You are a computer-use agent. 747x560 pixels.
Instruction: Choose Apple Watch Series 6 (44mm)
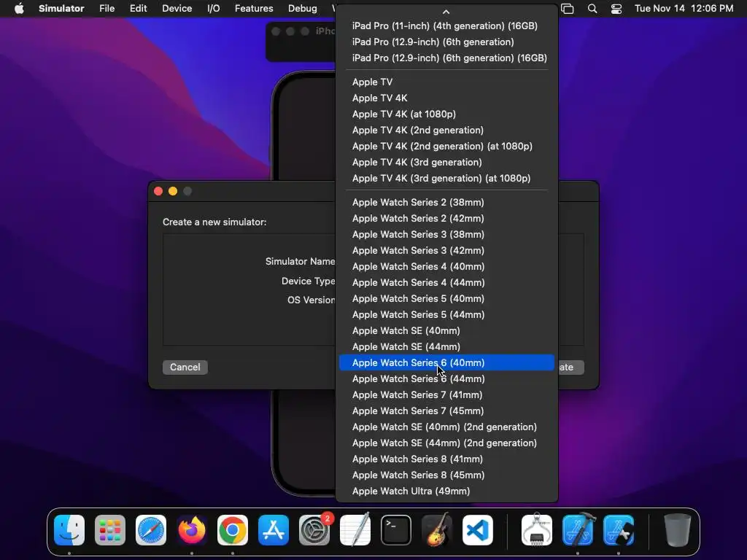point(447,379)
